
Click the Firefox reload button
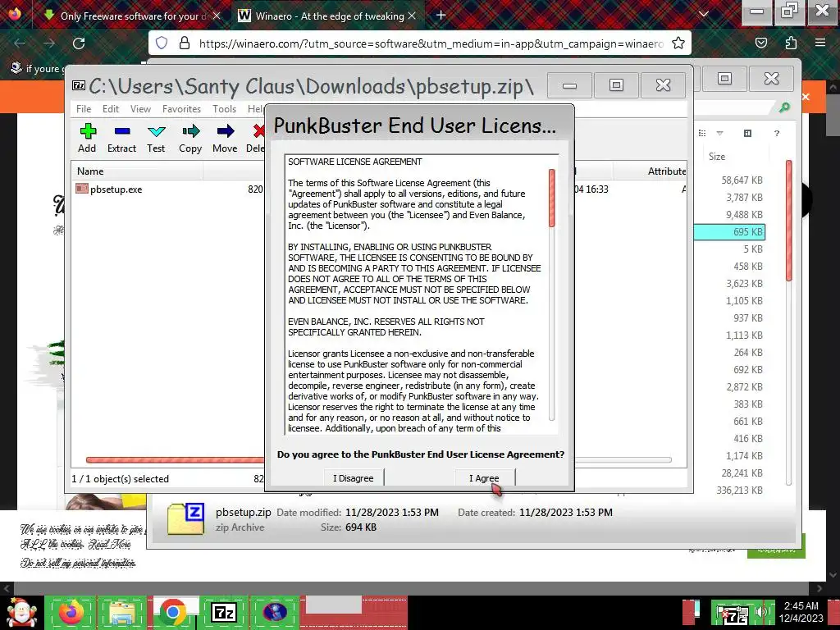click(x=79, y=43)
